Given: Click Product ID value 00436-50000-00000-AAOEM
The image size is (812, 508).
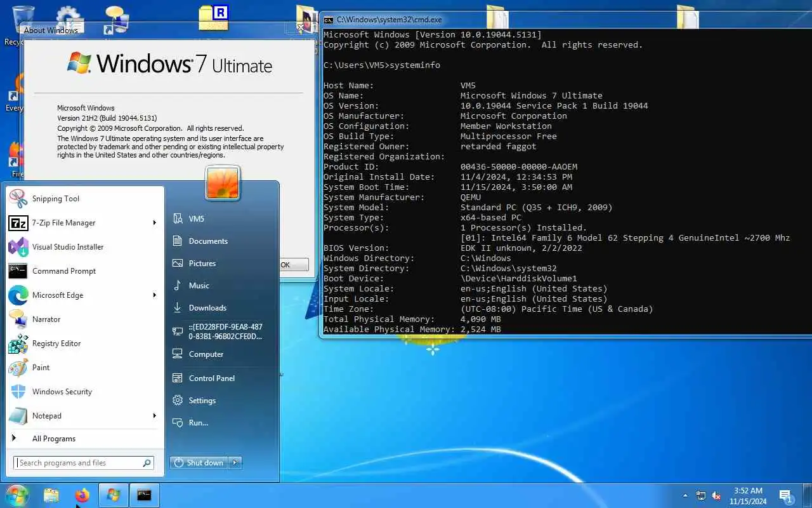Looking at the screenshot, I should tap(519, 167).
